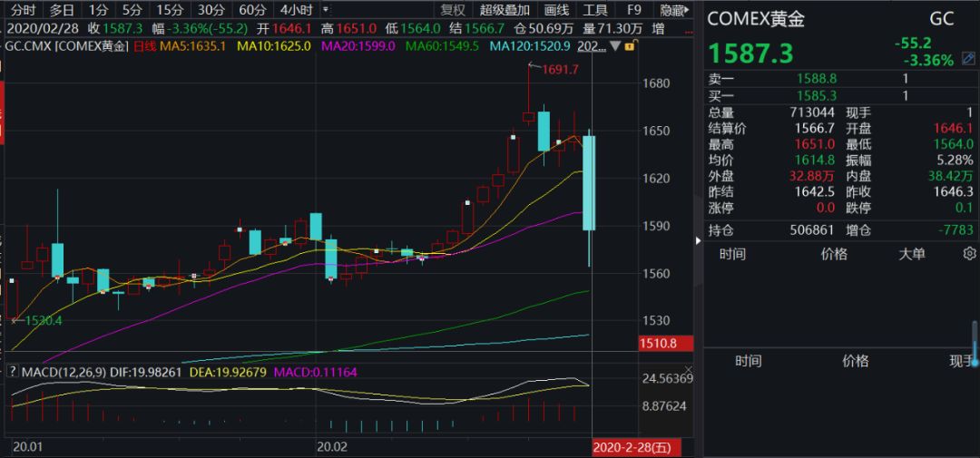Click the 持仓 value 506861
This screenshot has height=458, width=980.
[813, 230]
